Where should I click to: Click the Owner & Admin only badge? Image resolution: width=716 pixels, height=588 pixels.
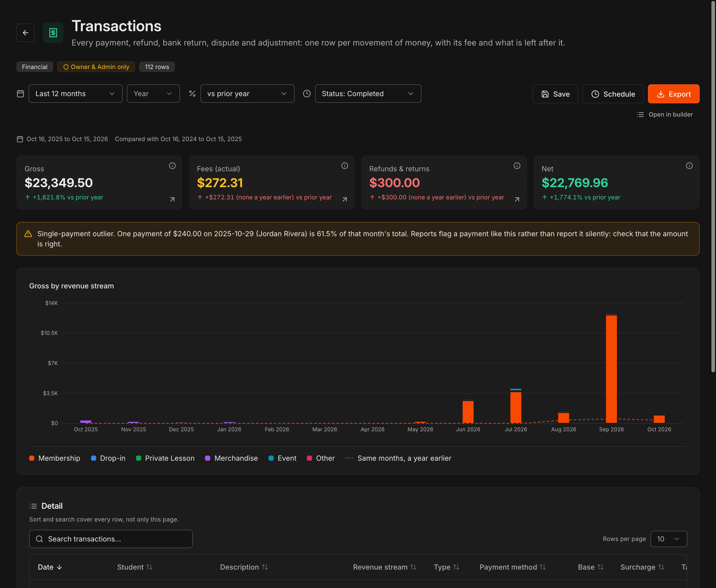click(x=96, y=67)
